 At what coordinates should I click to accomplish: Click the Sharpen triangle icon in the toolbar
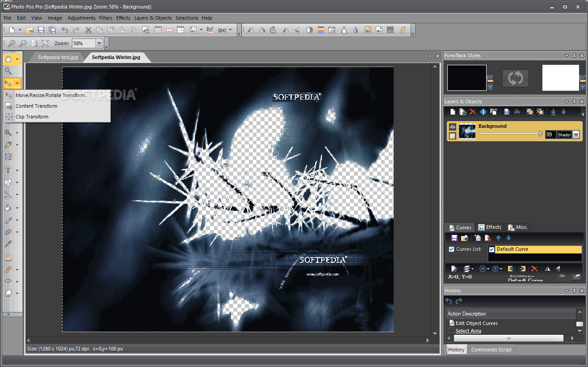click(344, 30)
